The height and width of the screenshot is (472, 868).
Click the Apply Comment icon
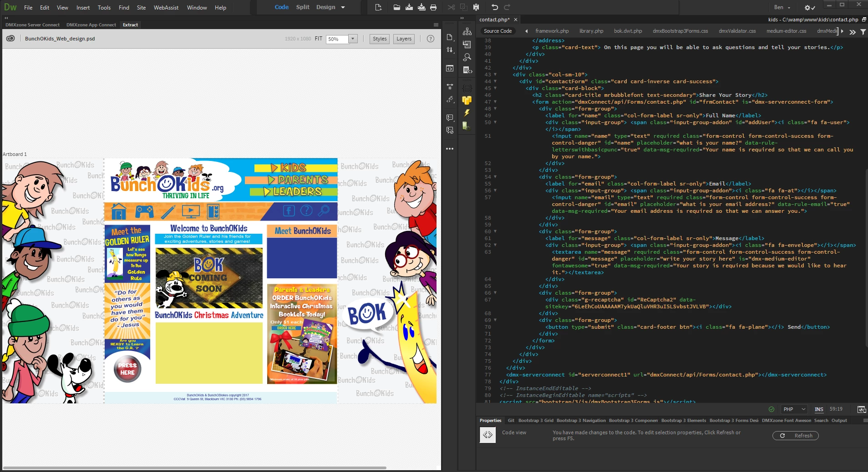pyautogui.click(x=450, y=118)
